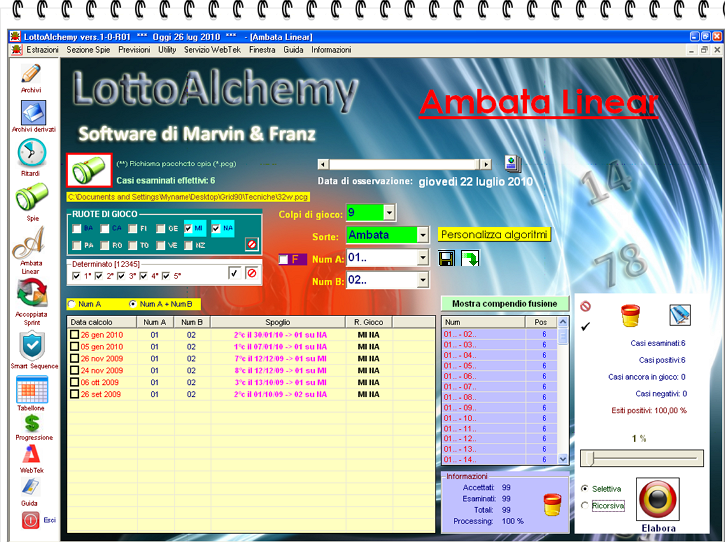Click the floppy disk save icon
725x542 pixels.
click(x=446, y=258)
